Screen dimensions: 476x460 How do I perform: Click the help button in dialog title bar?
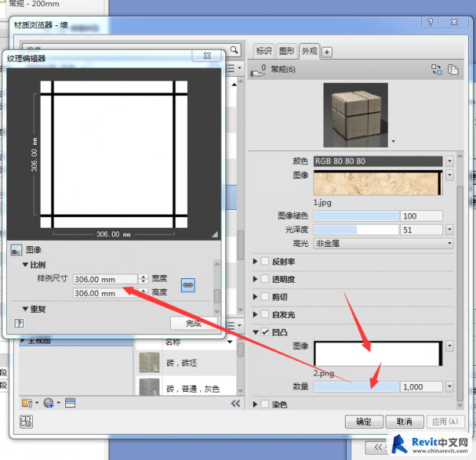(430, 22)
